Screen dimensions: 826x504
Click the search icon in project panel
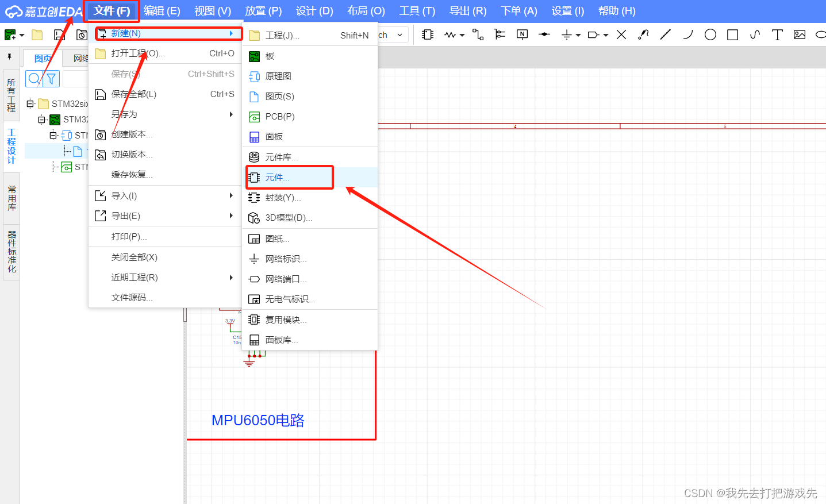click(34, 78)
